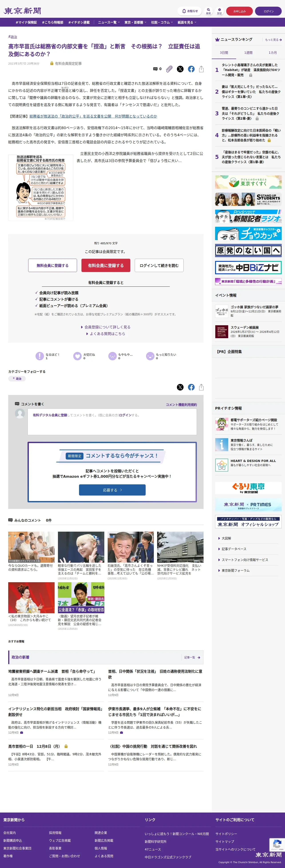Click the share/upload icon under the headline
This screenshot has height=868, width=285.
tap(201, 69)
